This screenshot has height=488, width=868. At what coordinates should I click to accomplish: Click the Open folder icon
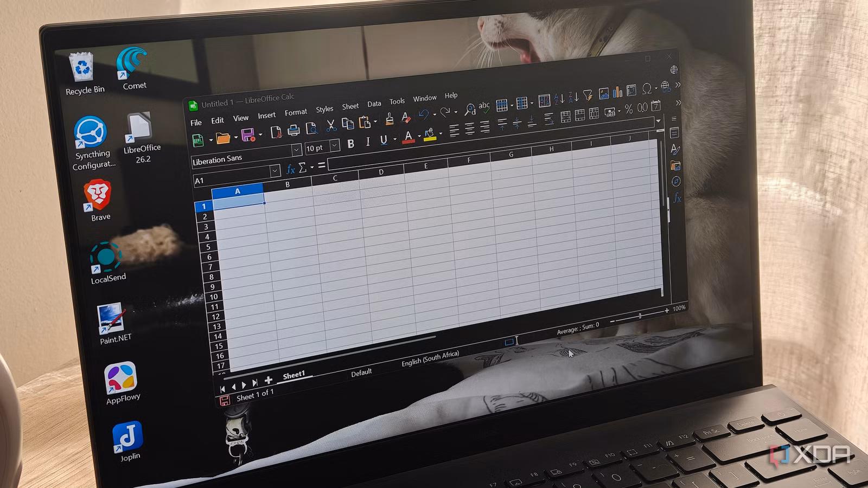(x=223, y=138)
